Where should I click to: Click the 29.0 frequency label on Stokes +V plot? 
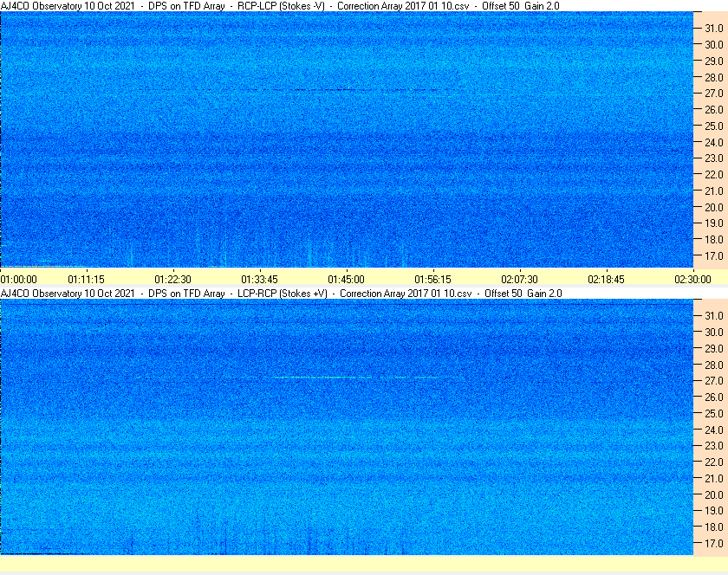714,348
